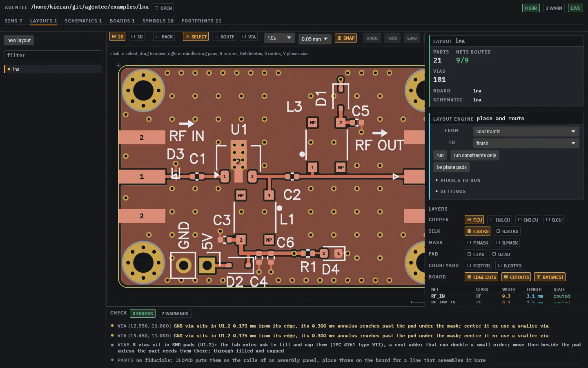The width and height of the screenshot is (588, 368).
Task: Focus the filter input field
Action: pyautogui.click(x=53, y=55)
